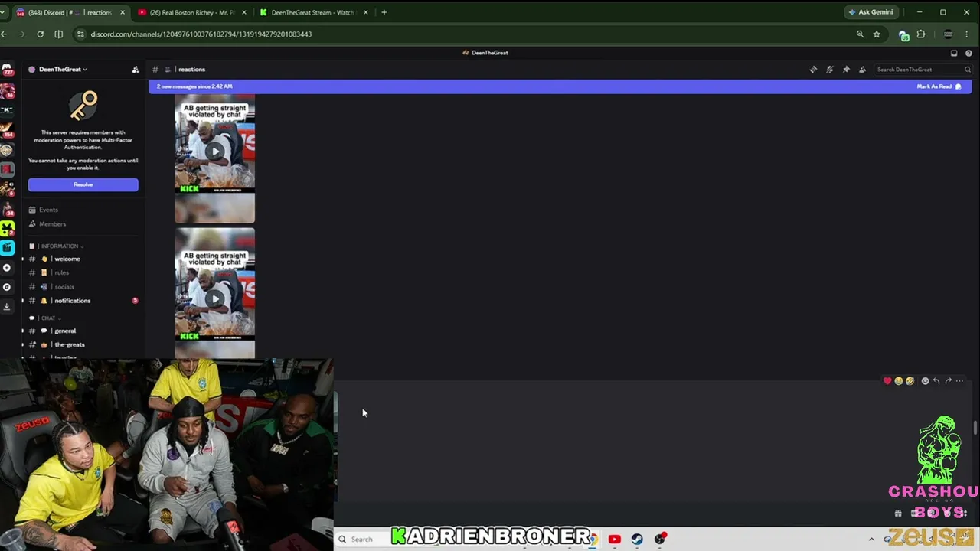Open YouTube from the Windows taskbar
This screenshot has width=980, height=551.
[614, 540]
